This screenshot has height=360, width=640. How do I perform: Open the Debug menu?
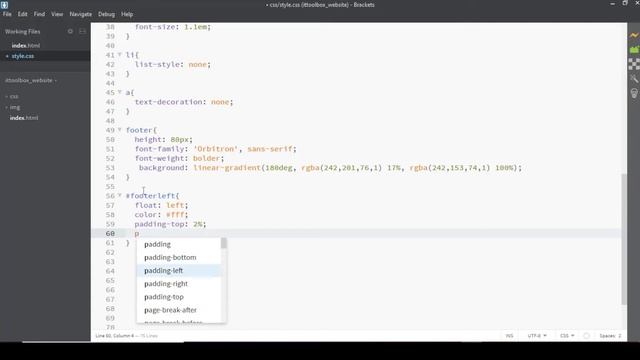[106, 14]
